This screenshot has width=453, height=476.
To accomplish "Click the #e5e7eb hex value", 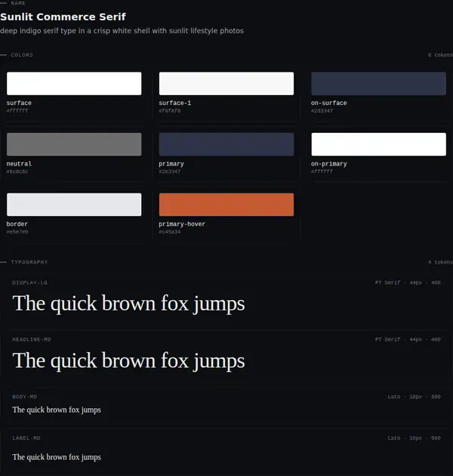I will pos(17,232).
